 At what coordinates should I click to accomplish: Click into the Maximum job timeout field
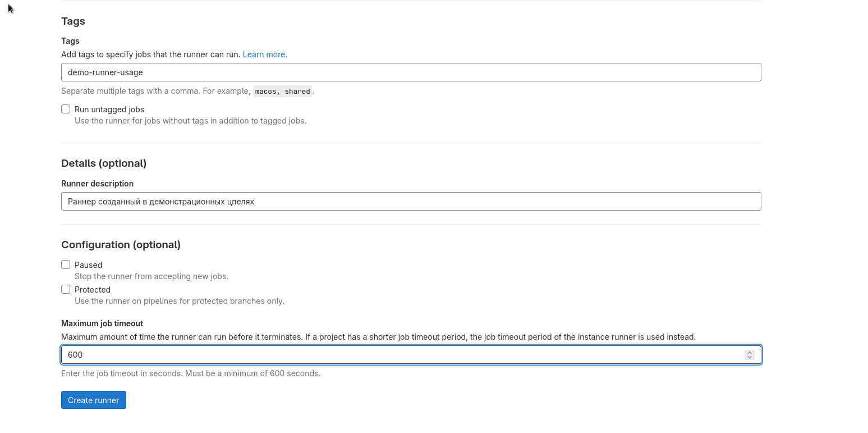point(393,355)
